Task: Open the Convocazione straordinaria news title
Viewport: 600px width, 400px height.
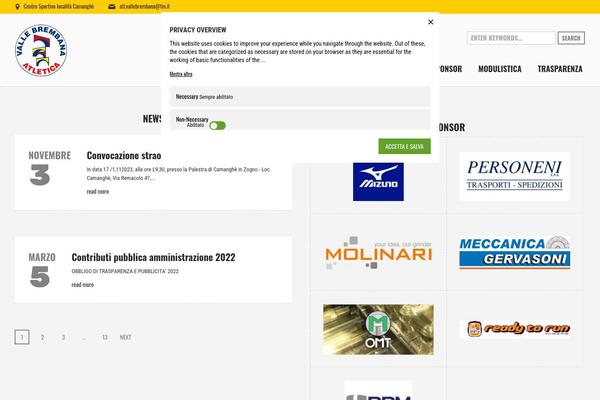Action: click(124, 155)
